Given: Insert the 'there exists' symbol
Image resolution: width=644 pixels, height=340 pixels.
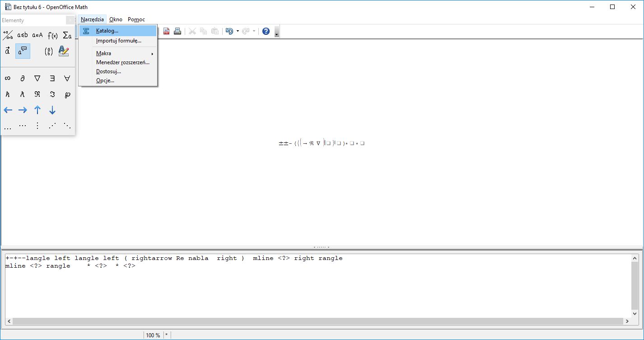Looking at the screenshot, I should (x=52, y=78).
